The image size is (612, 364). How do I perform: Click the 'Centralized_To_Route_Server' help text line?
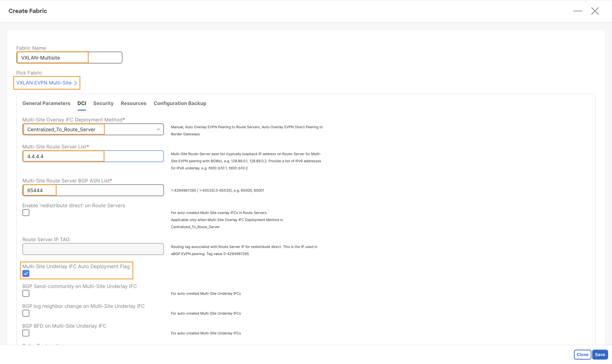click(x=195, y=227)
